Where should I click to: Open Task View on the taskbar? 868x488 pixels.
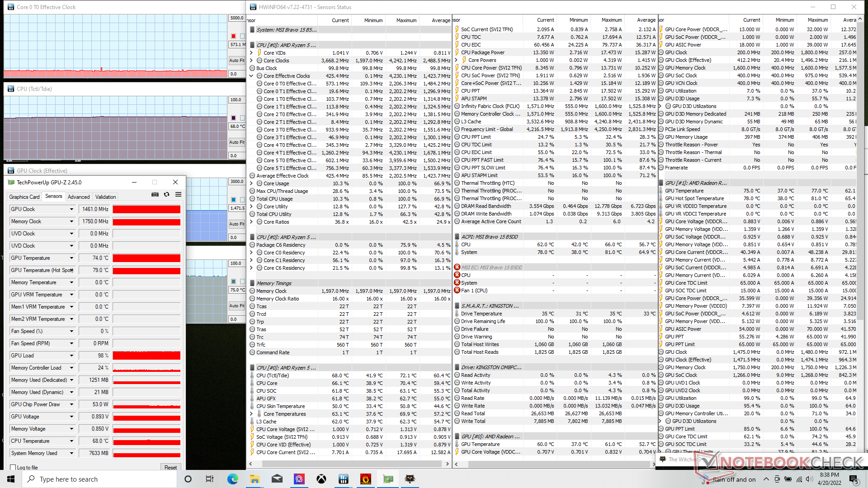[210, 479]
